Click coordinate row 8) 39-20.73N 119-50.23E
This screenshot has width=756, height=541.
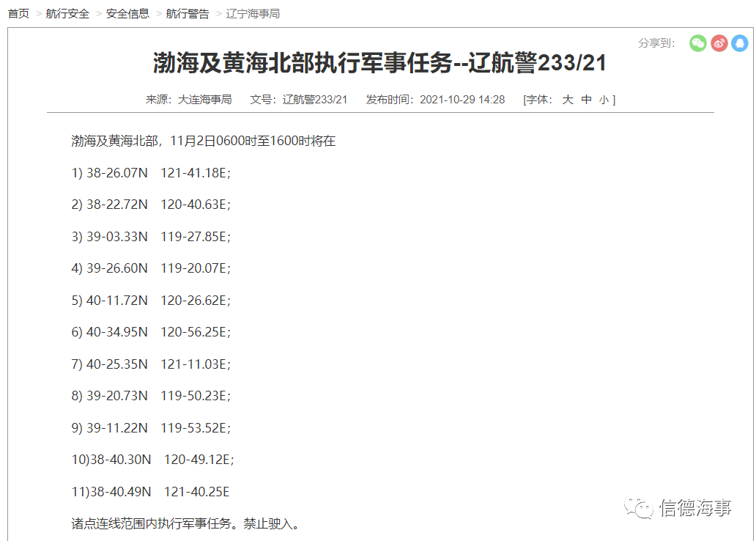[151, 396]
